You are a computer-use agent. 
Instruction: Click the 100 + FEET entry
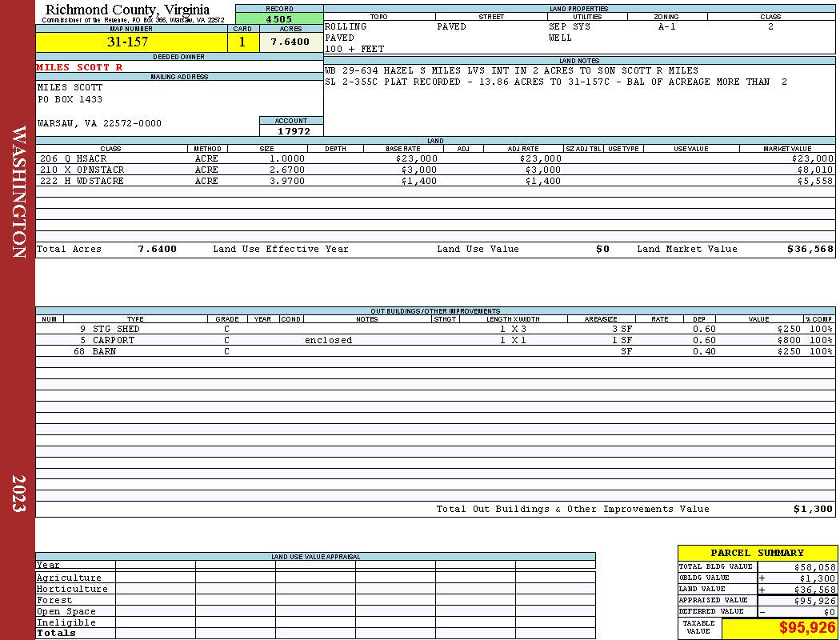coord(354,49)
